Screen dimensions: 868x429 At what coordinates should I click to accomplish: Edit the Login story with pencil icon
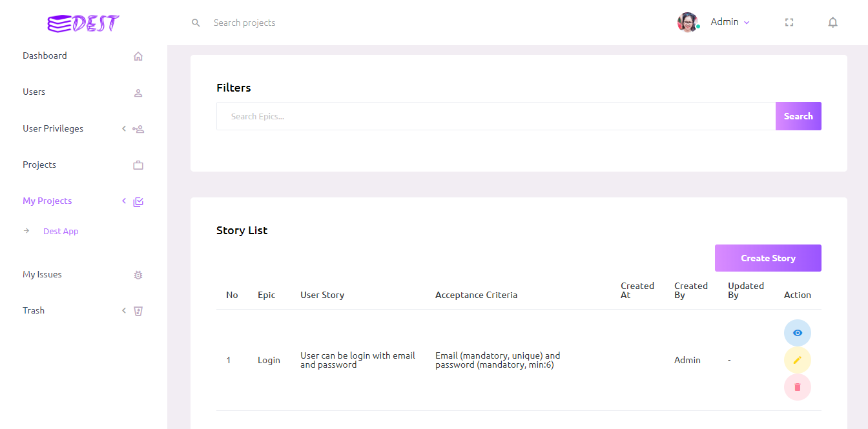[x=798, y=360]
